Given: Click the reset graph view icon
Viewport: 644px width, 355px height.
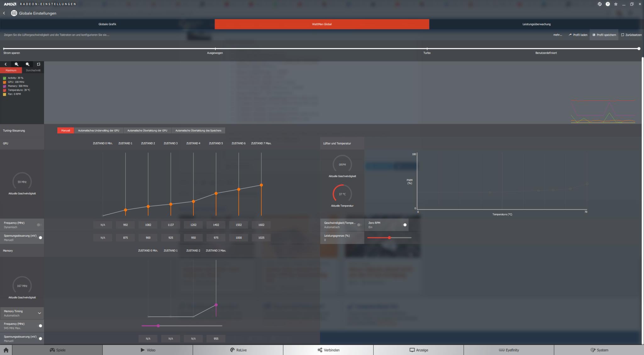Looking at the screenshot, I should [x=39, y=64].
